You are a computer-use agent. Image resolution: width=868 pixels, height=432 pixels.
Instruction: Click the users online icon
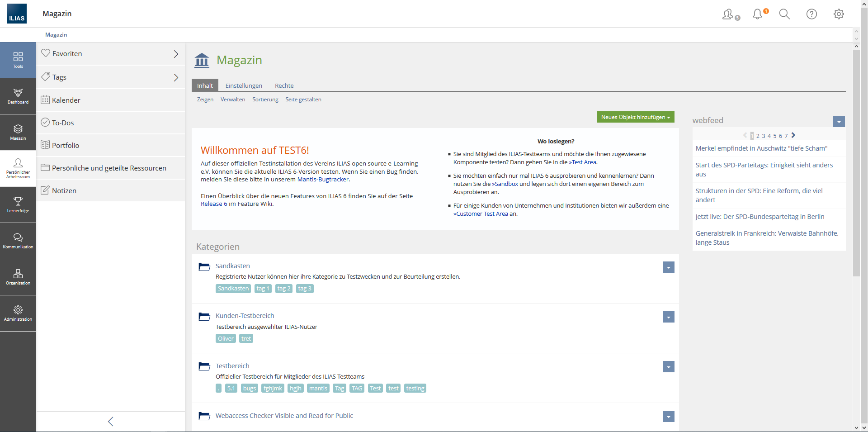tap(728, 14)
